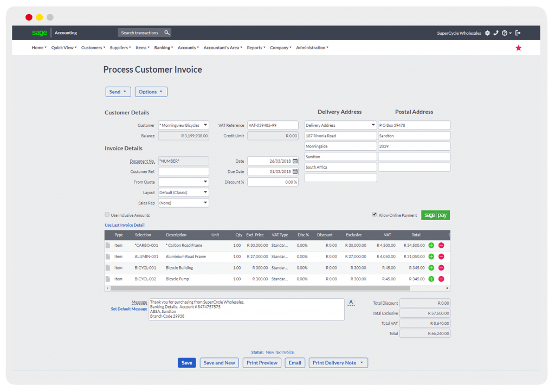Click the Save button
The width and height of the screenshot is (555, 392).
tap(186, 362)
